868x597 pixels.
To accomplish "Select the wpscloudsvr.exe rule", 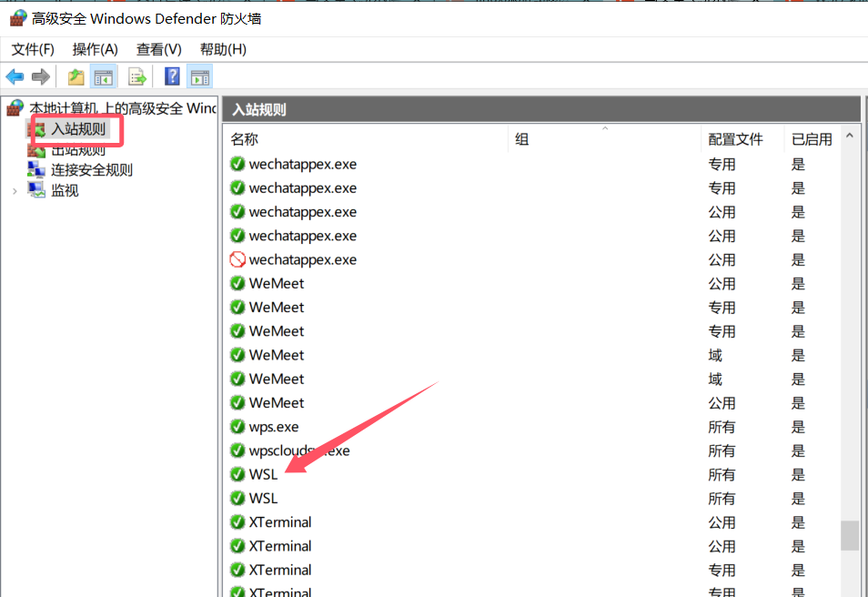I will coord(299,450).
